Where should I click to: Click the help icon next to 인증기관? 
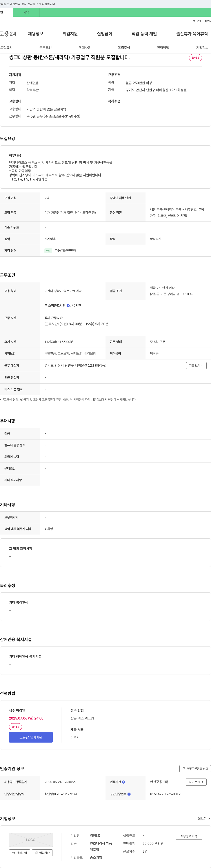coord(123,782)
